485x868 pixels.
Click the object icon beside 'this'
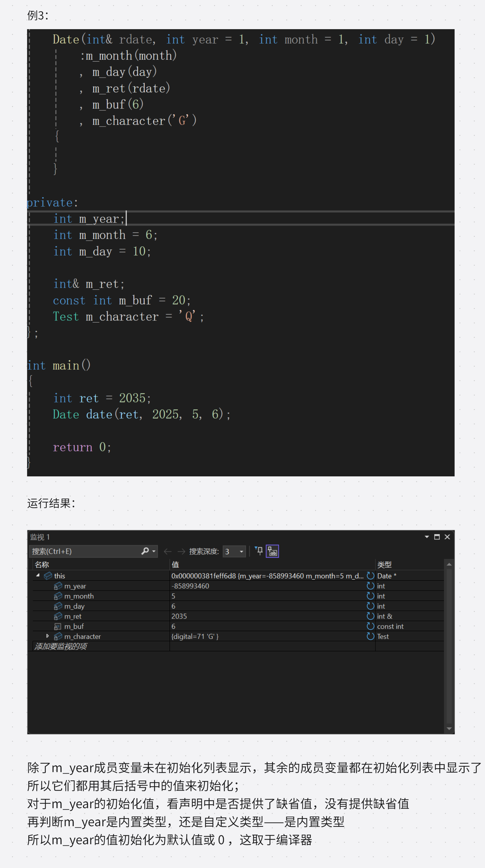point(48,576)
